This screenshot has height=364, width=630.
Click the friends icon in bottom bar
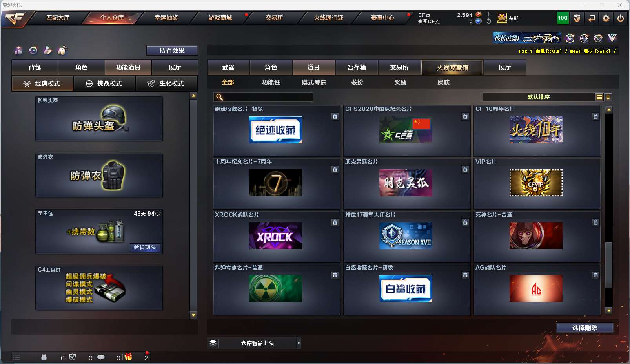(x=44, y=357)
